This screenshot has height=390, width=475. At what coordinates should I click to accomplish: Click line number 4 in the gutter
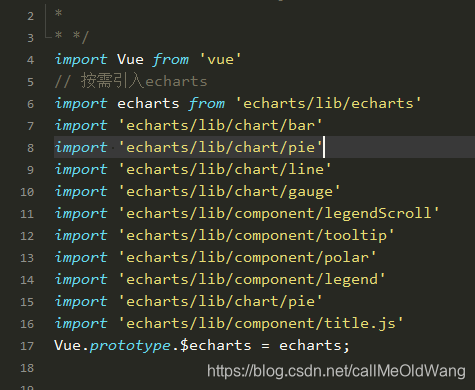tap(30, 60)
